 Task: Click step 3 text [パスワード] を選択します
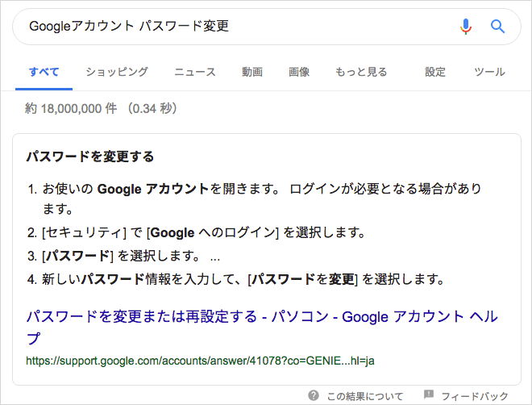coord(122,256)
